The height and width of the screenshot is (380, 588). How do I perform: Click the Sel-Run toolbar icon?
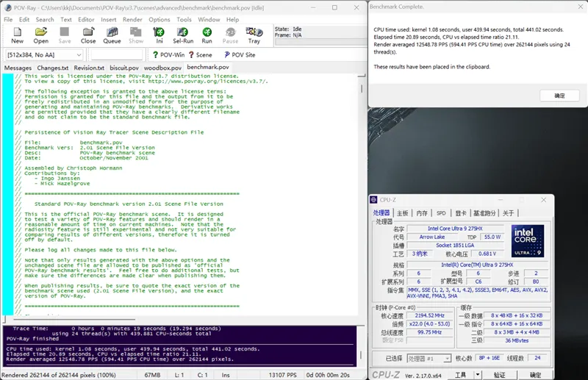(x=183, y=35)
